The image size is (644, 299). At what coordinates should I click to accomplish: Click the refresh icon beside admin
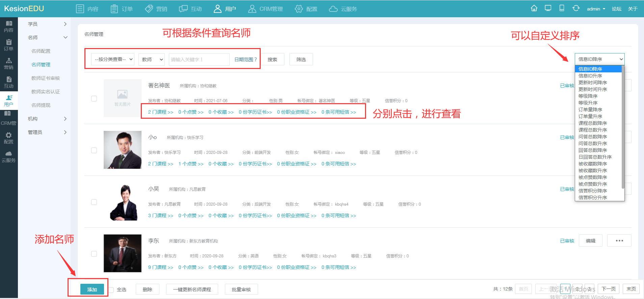coord(576,8)
